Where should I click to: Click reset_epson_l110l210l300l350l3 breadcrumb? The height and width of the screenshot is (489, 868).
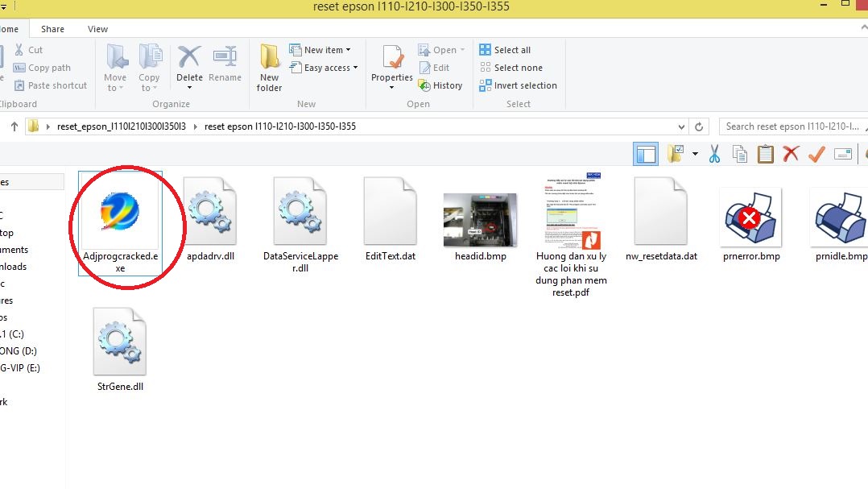122,126
